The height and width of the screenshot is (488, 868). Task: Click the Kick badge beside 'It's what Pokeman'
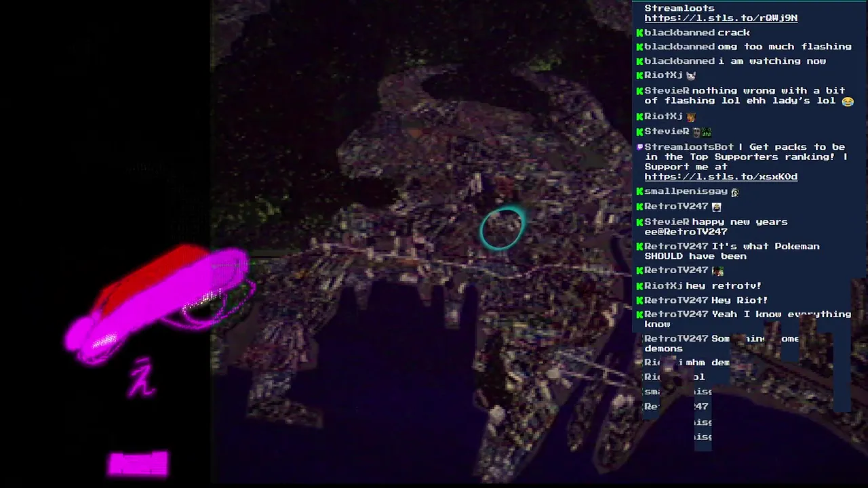pyautogui.click(x=639, y=247)
